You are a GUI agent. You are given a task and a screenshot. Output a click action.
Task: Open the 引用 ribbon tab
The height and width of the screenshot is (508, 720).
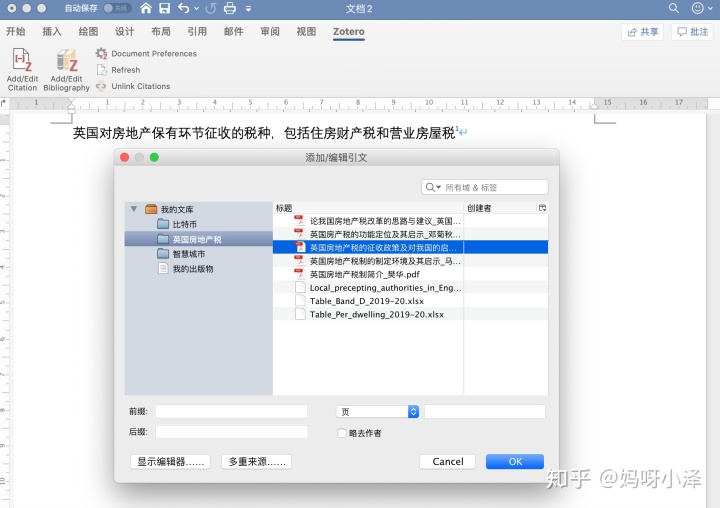click(x=197, y=31)
